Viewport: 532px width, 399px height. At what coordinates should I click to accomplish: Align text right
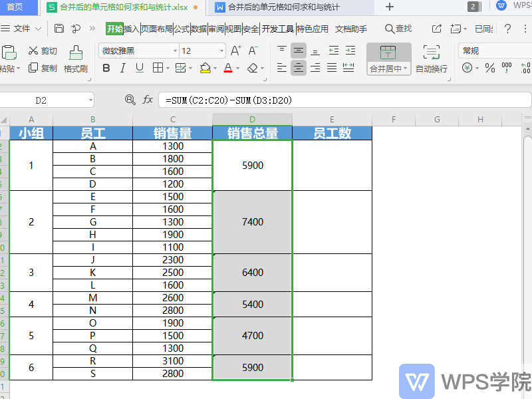tap(315, 68)
